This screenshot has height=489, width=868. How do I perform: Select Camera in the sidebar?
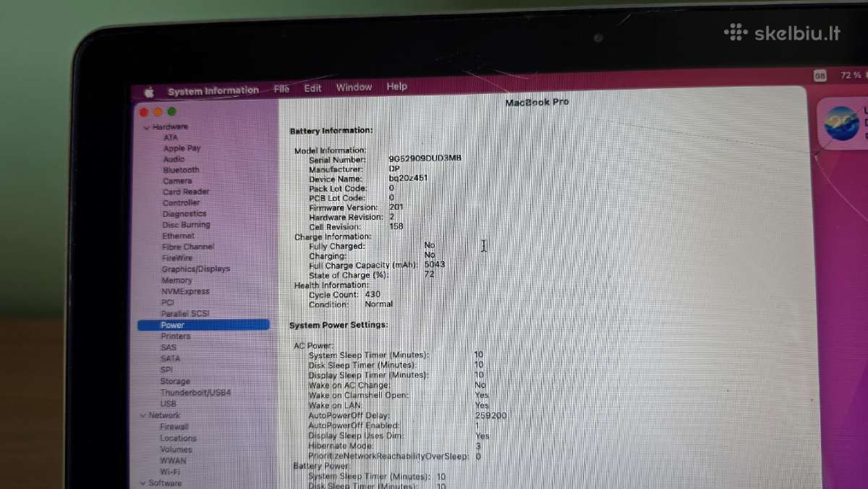(177, 181)
